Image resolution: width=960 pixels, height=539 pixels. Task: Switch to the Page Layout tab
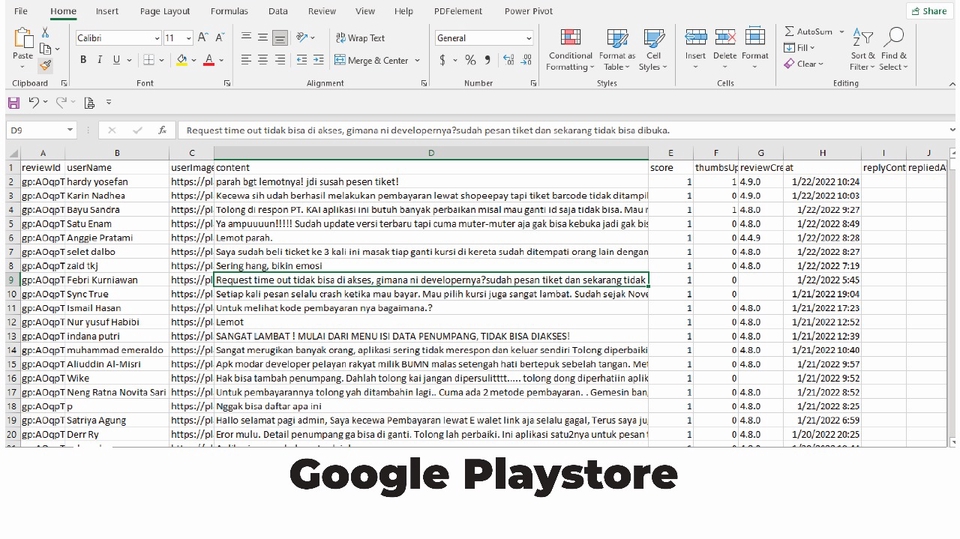coord(165,11)
